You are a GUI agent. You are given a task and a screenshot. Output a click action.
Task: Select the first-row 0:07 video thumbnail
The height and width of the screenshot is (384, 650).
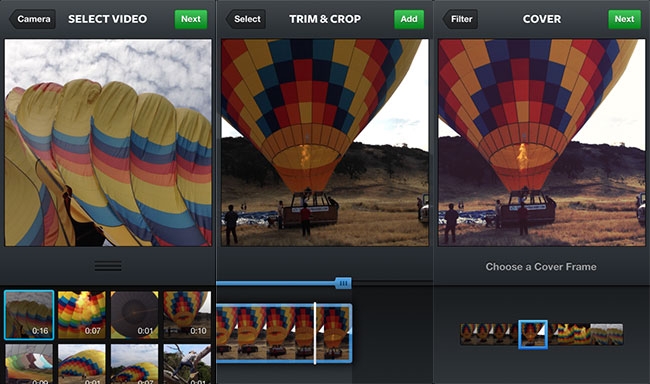[x=82, y=315]
